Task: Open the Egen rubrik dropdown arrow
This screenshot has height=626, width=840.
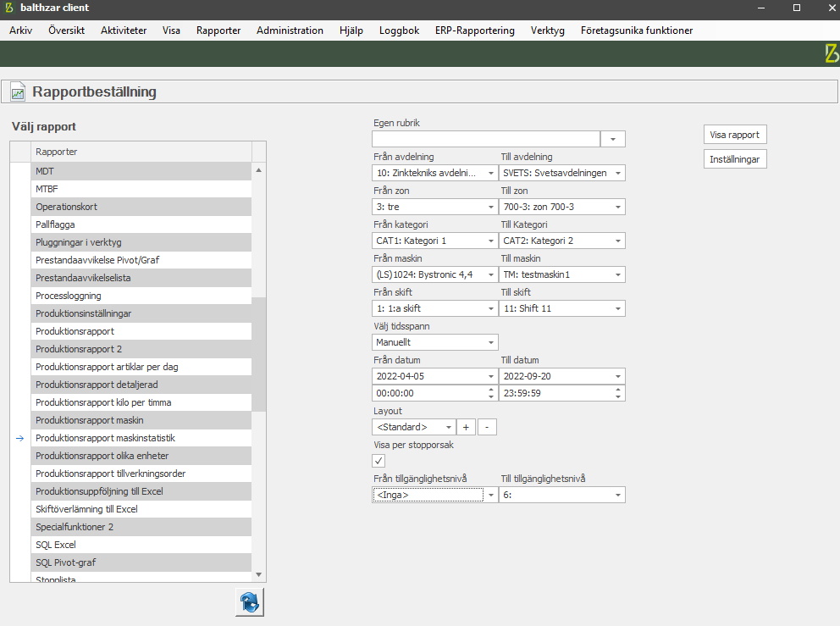Action: pos(613,140)
